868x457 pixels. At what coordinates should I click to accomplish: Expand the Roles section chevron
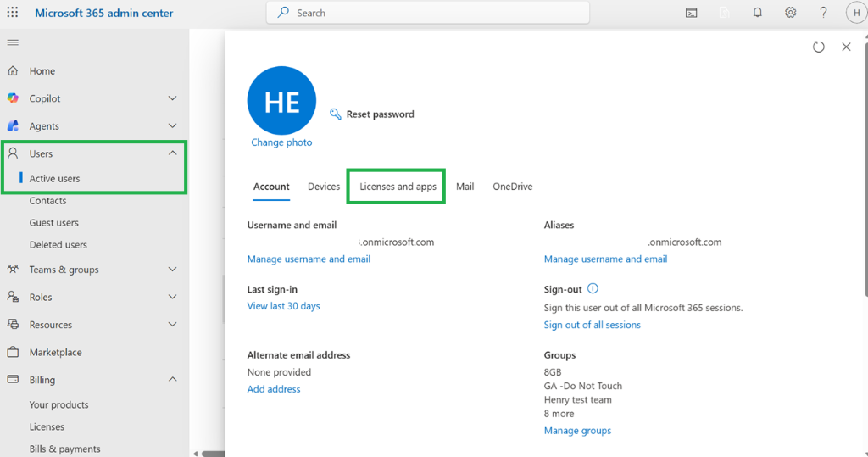(x=172, y=297)
